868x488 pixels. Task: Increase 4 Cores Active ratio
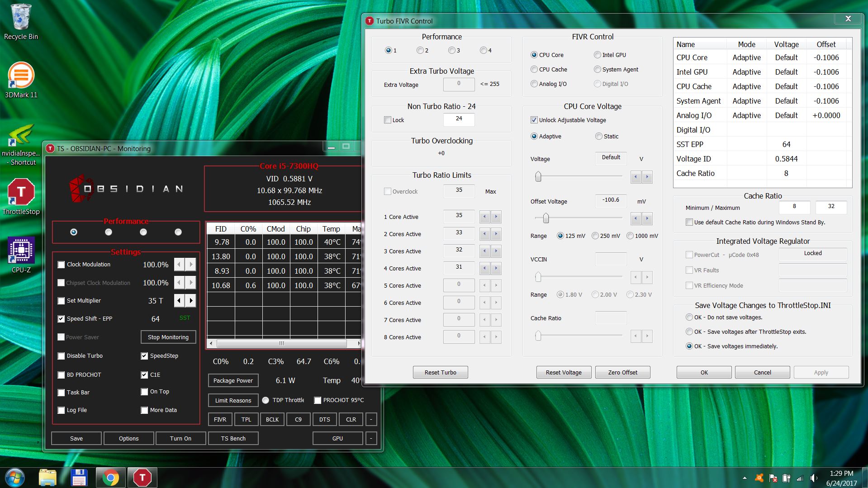click(x=496, y=268)
